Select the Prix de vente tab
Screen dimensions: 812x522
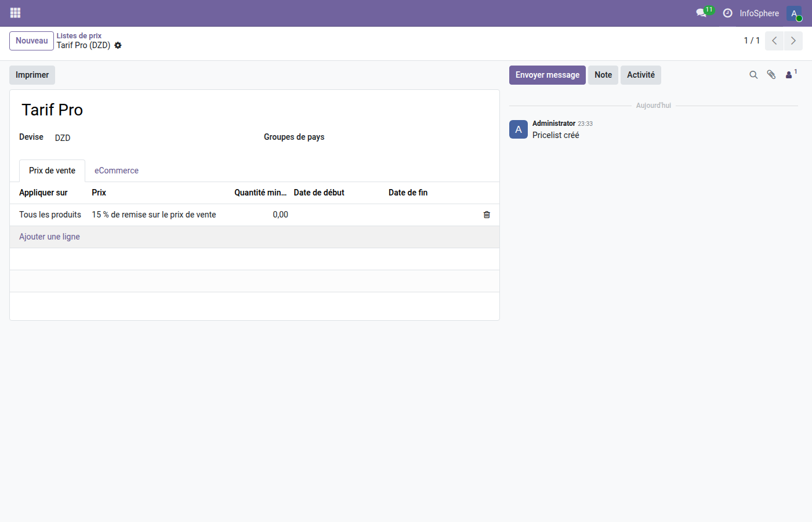pyautogui.click(x=52, y=171)
